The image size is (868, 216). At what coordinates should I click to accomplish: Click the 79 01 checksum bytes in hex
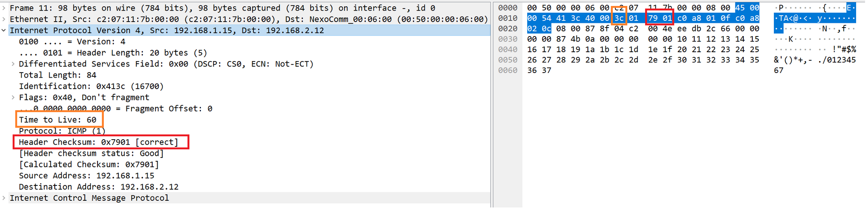click(x=660, y=18)
